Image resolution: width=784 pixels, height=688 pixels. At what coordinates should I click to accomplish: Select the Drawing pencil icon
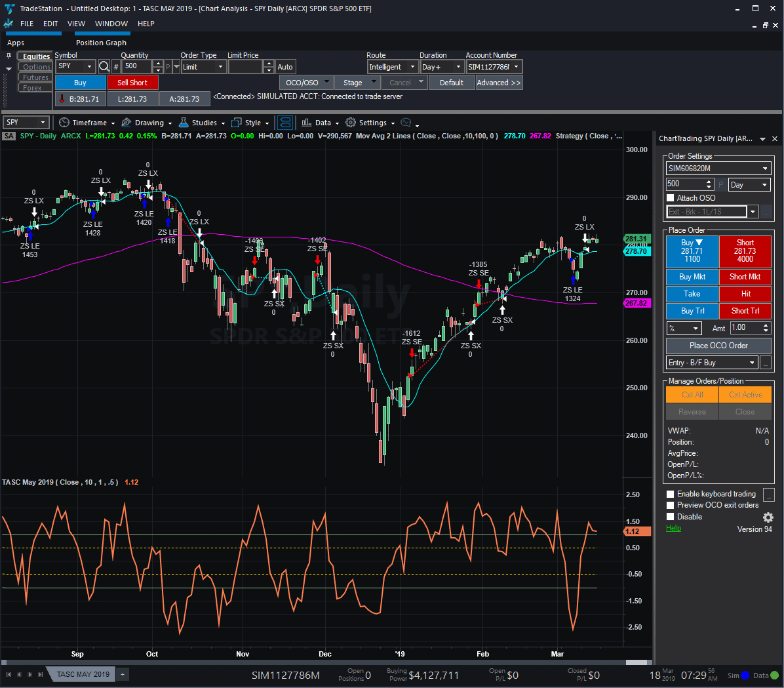tap(126, 123)
